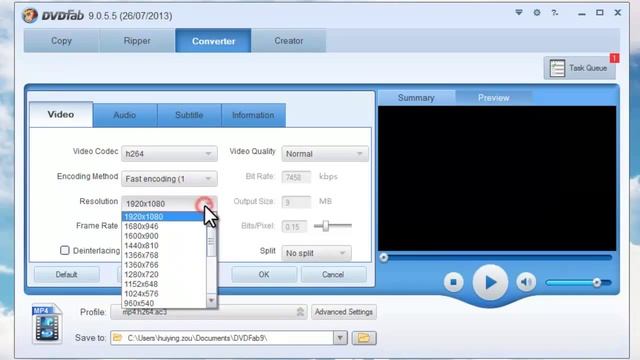Switch to the Converter tab
Image resolution: width=640 pixels, height=360 pixels.
(213, 41)
